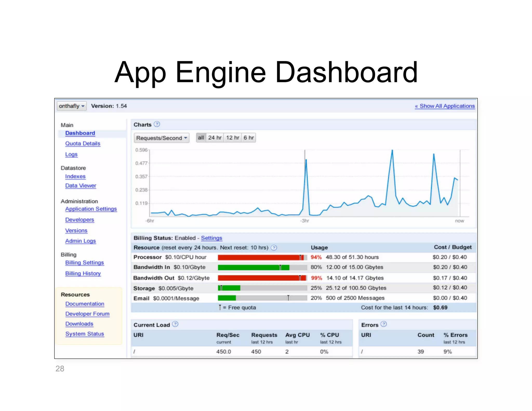Open Admin Logs
This screenshot has width=532, height=411.
[x=81, y=241]
